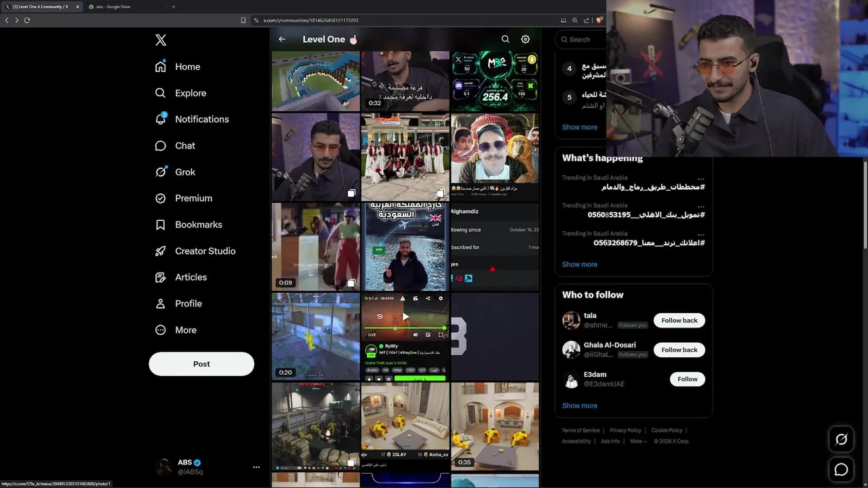Expand the More menu in the sidebar
This screenshot has height=488, width=868.
[176, 330]
